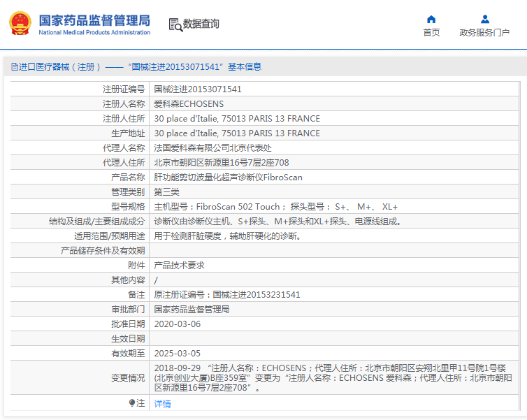Viewport: 527px width, 420px height.
Task: Select product name containing FibroScan
Action: point(229,178)
